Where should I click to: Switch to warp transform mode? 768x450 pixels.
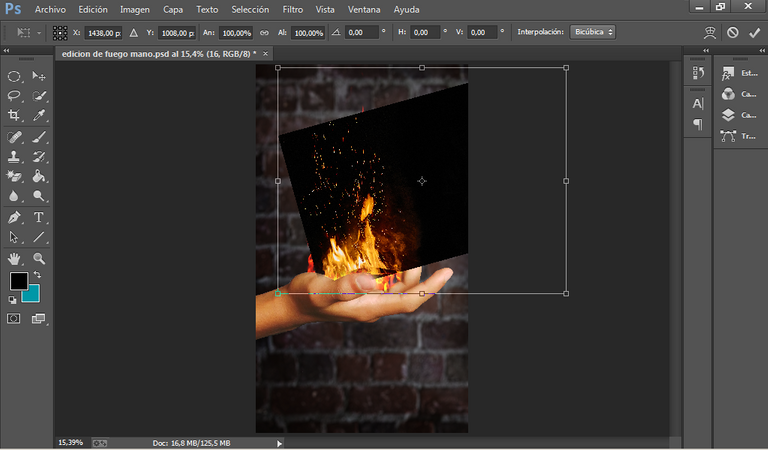click(x=710, y=32)
